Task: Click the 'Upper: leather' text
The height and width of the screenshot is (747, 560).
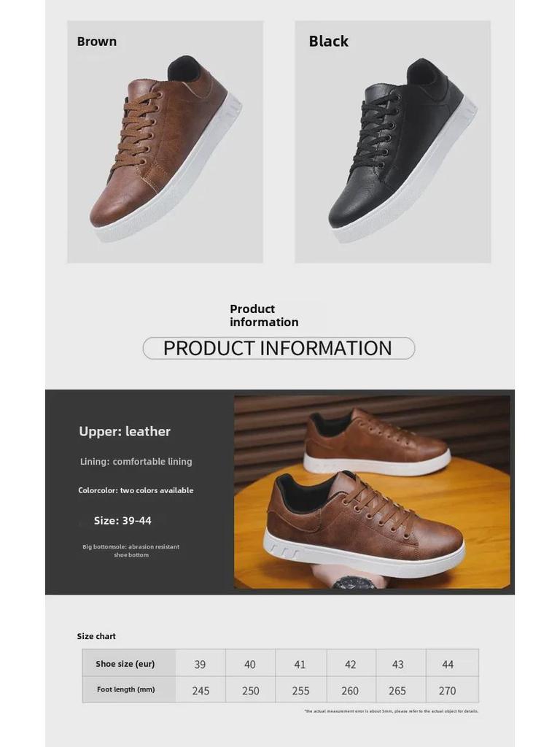Action: [x=125, y=431]
